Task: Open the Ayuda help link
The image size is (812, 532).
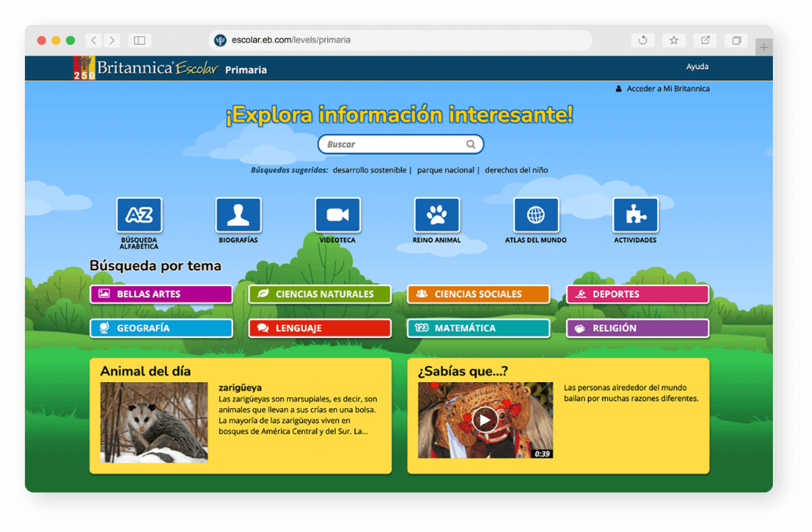Action: pos(697,66)
